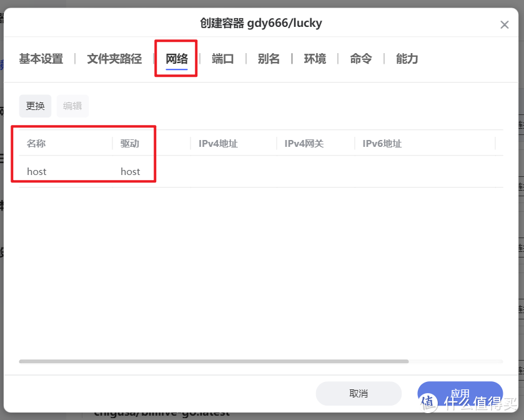Cancel container creation with 取消 button
Viewport: 524px width, 420px height.
click(359, 393)
